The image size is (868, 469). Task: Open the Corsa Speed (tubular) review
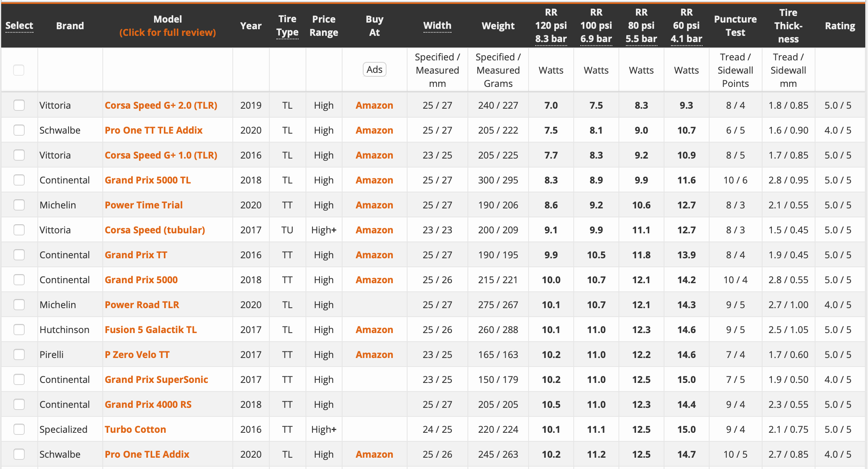[155, 230]
